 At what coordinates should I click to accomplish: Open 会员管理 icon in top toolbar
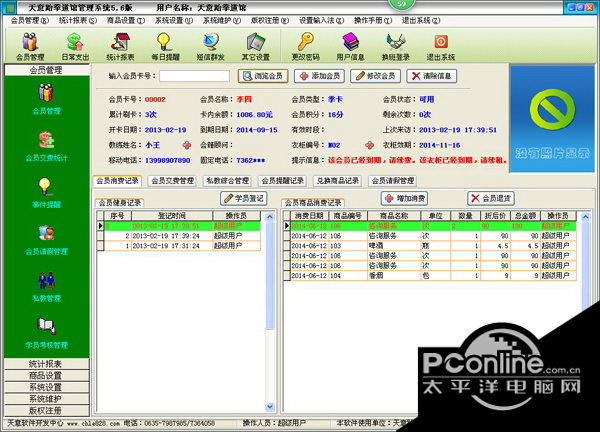[30, 47]
